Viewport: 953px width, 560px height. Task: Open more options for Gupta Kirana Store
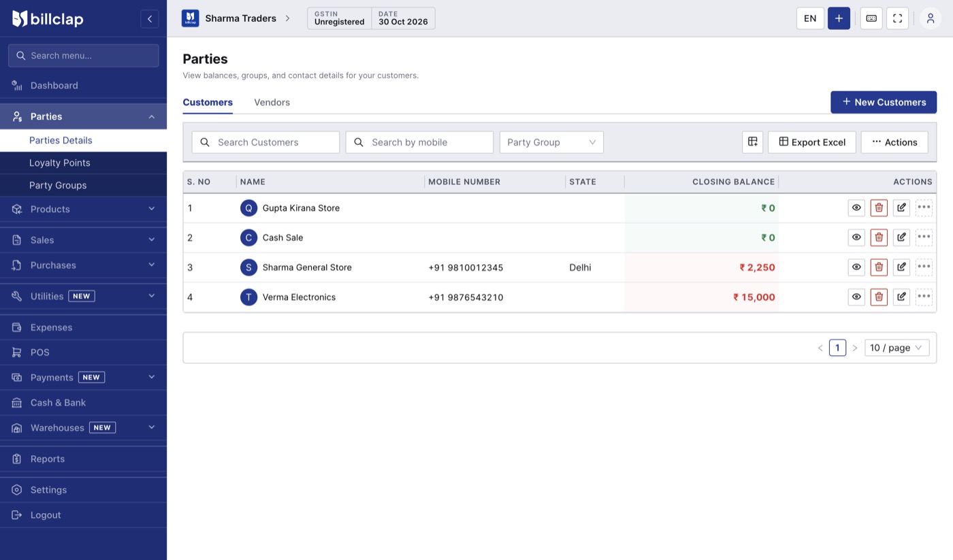[924, 208]
